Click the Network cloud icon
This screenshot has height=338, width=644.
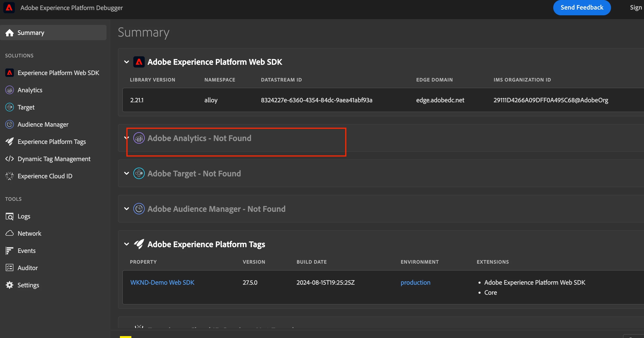point(10,234)
